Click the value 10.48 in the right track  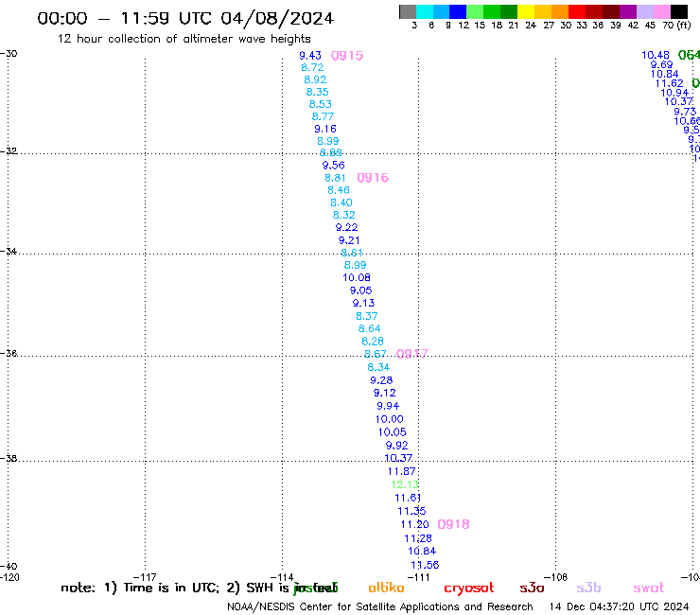[x=656, y=55]
